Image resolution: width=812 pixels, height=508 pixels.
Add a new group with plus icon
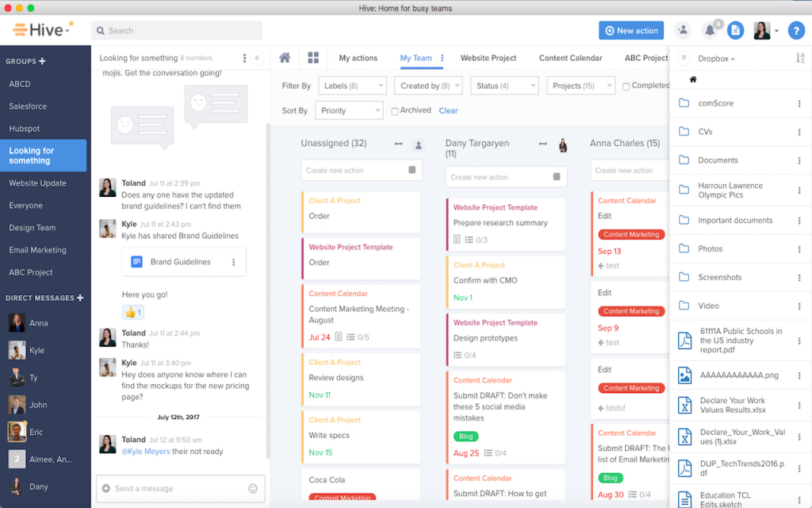[43, 60]
